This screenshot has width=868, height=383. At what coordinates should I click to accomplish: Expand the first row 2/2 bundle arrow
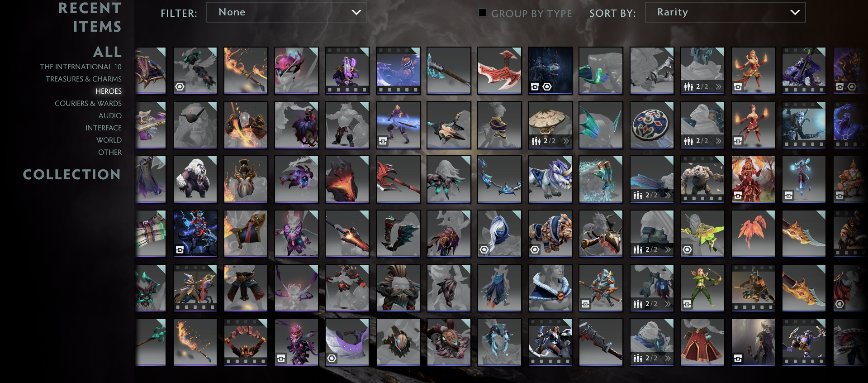pyautogui.click(x=718, y=86)
